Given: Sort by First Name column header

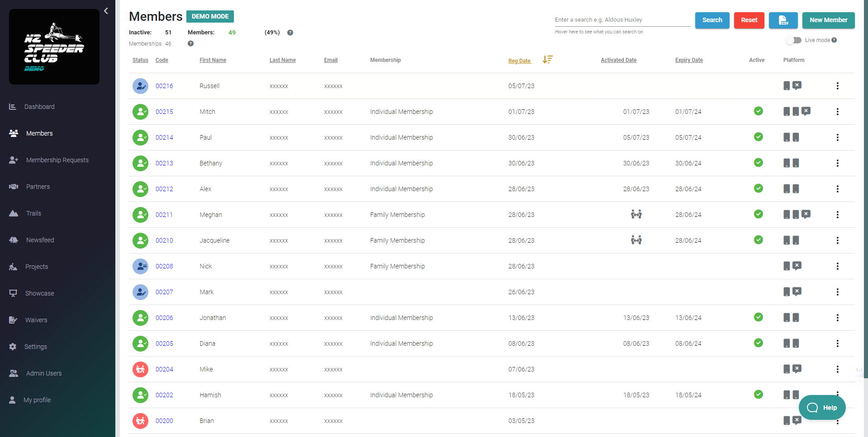Looking at the screenshot, I should (213, 60).
